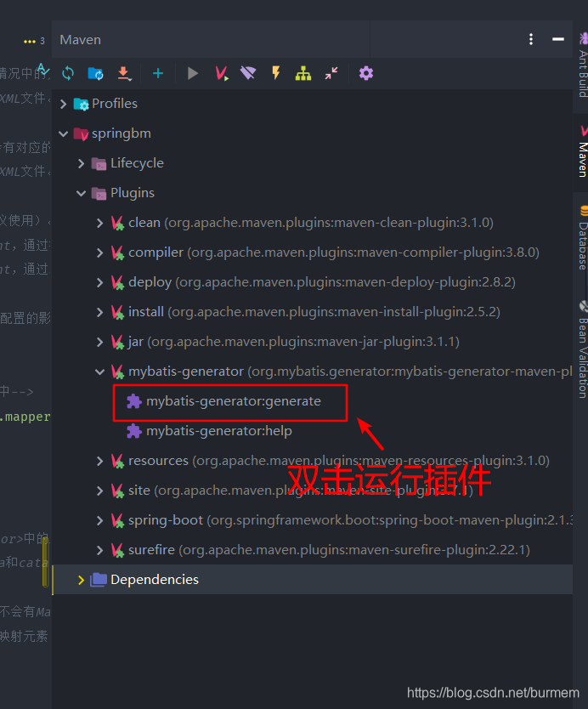Click the deploy plugin icon
The width and height of the screenshot is (588, 709).
(x=117, y=282)
